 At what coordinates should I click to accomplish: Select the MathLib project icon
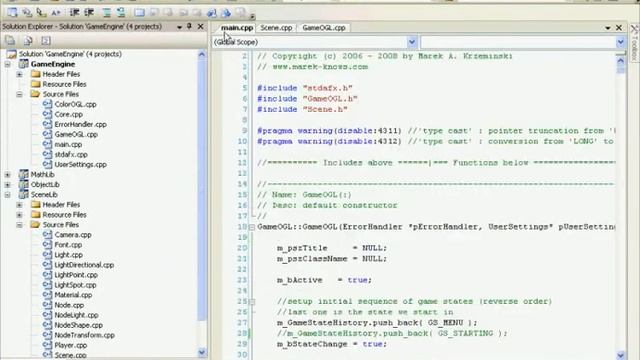[24, 175]
